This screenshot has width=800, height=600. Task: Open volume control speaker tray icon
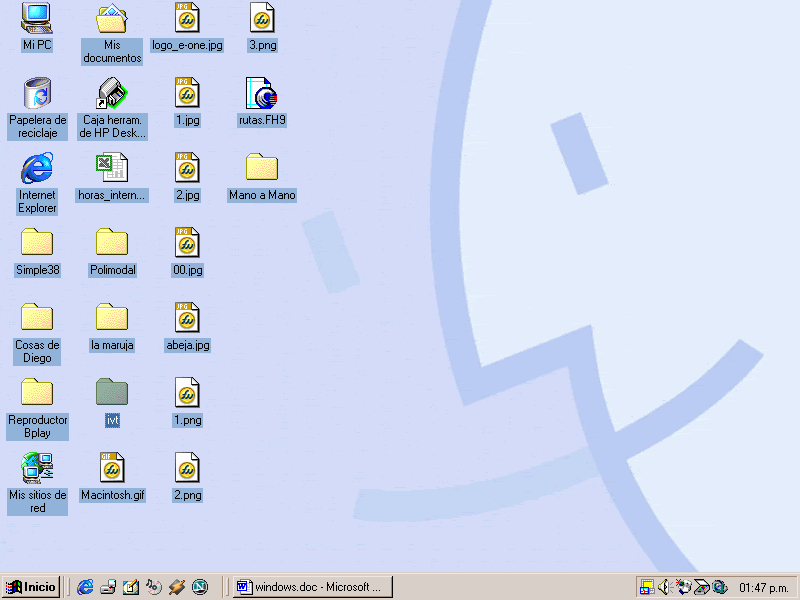point(664,588)
